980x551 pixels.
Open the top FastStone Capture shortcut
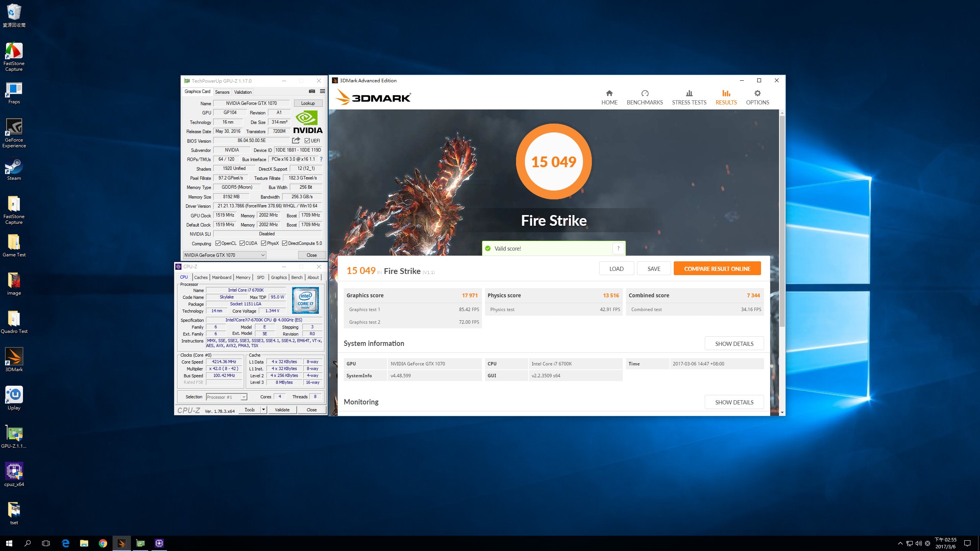[14, 57]
